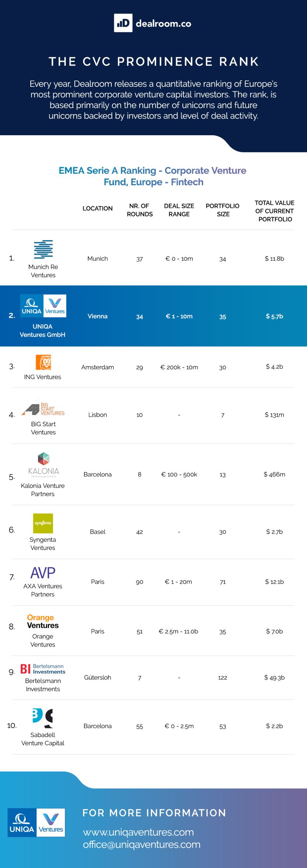The image size is (307, 868).
Task: Click the Lisbon location cell
Action: click(x=97, y=415)
